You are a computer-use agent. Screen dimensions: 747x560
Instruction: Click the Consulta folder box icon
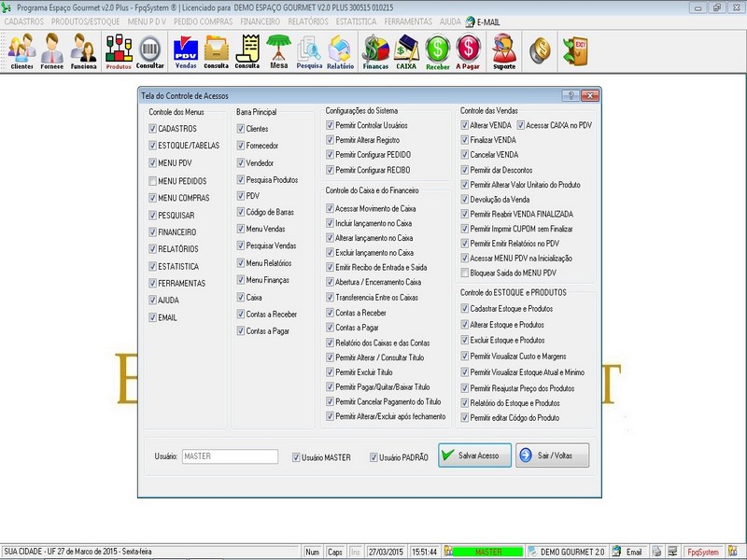[x=217, y=51]
